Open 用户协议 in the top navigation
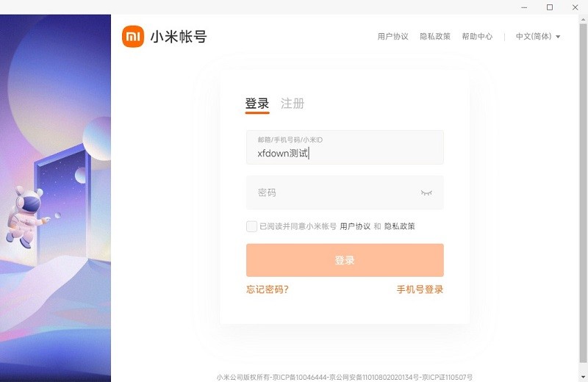This screenshot has height=382, width=588. [x=392, y=37]
